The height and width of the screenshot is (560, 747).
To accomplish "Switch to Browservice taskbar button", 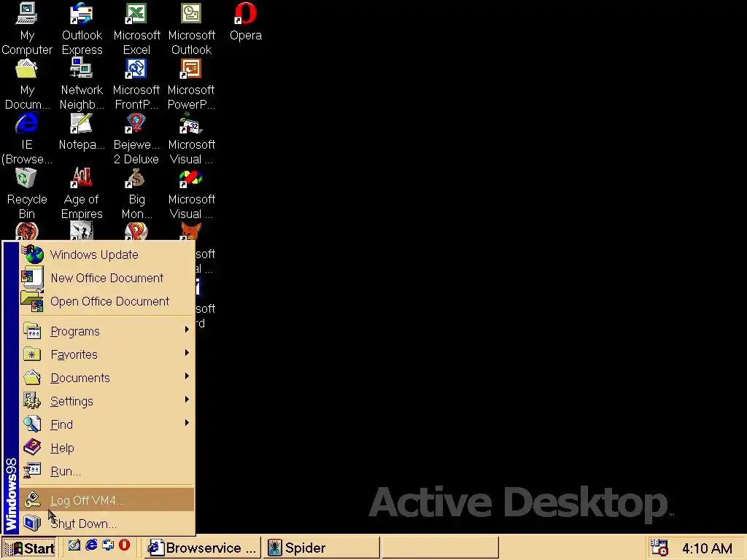I will coord(203,548).
